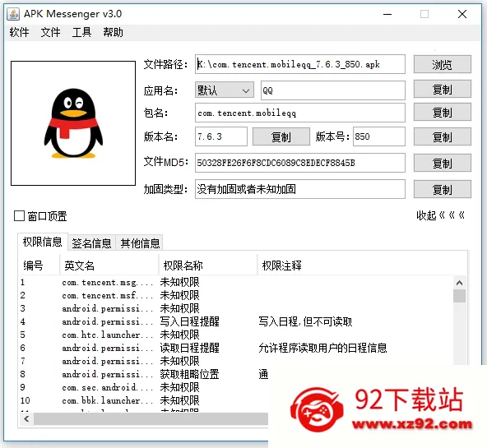The width and height of the screenshot is (487, 448).
Task: Toggle the 窗口顶置 checkbox
Action: [x=19, y=216]
